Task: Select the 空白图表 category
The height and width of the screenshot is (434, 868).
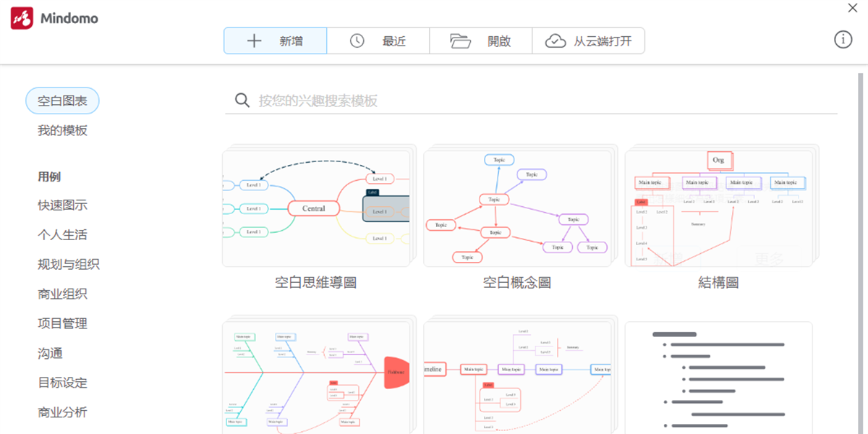Action: pyautogui.click(x=62, y=101)
